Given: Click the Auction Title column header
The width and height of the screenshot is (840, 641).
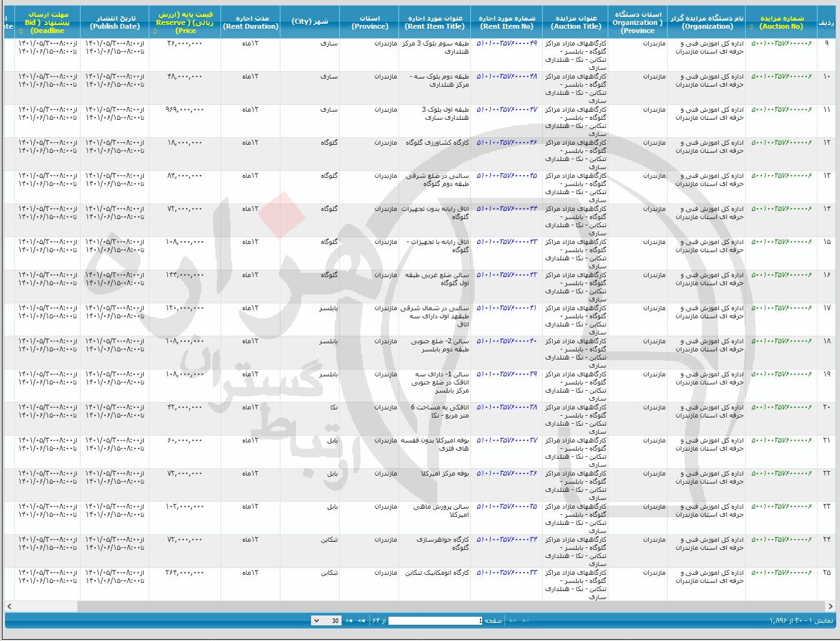Looking at the screenshot, I should [575, 22].
